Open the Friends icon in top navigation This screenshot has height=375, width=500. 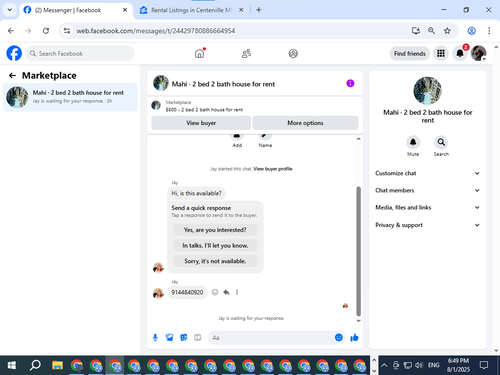click(x=246, y=53)
